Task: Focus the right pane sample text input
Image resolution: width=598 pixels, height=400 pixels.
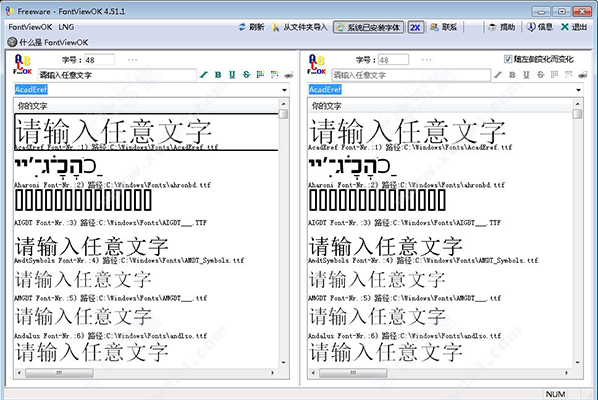Action: coord(411,75)
